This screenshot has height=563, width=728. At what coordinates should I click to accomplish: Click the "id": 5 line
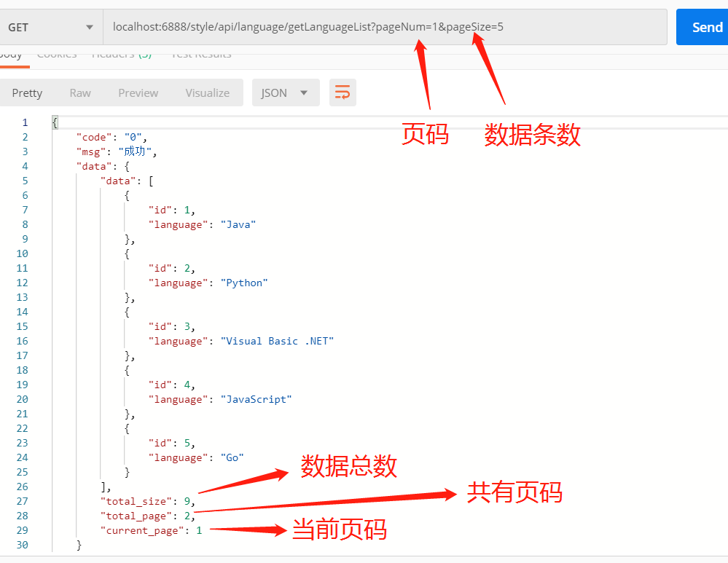(x=172, y=444)
